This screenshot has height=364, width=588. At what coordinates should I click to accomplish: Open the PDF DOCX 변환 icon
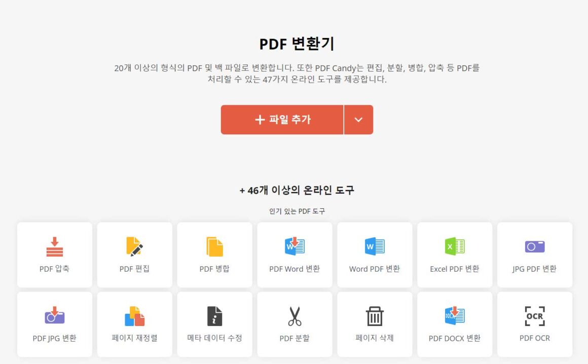tap(455, 315)
